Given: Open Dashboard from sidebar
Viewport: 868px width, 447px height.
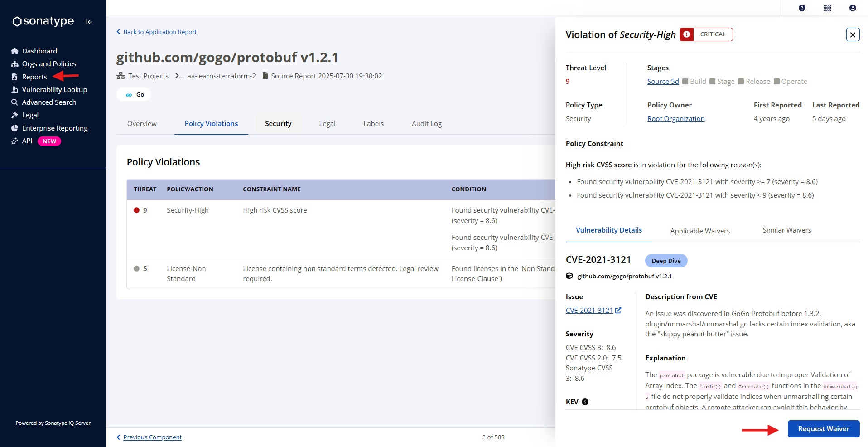Looking at the screenshot, I should (x=39, y=51).
